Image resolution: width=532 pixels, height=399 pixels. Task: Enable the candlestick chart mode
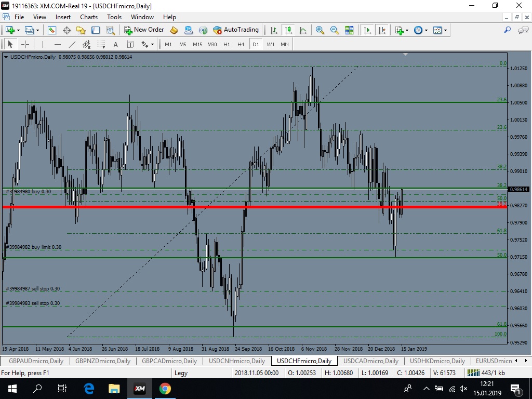288,30
